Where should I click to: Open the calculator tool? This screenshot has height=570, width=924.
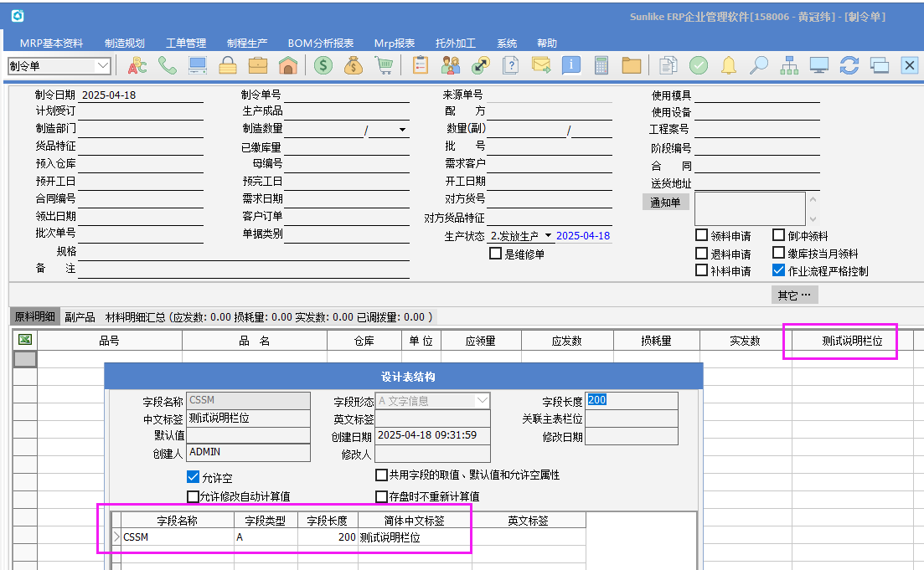tap(601, 65)
